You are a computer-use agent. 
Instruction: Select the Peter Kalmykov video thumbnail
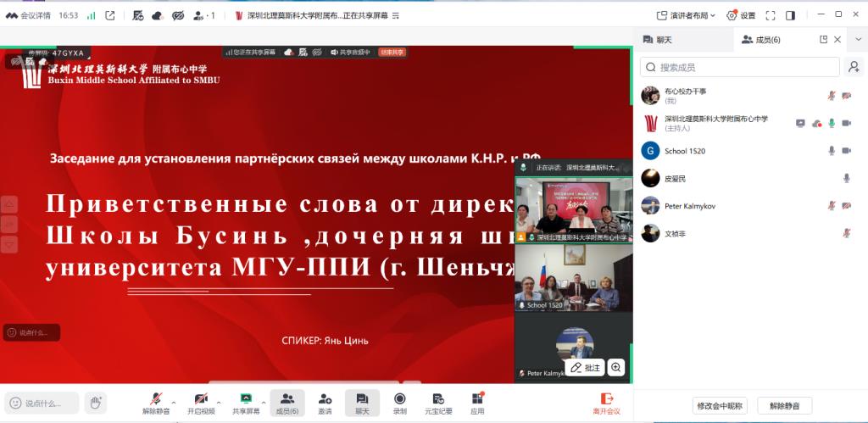pos(574,348)
